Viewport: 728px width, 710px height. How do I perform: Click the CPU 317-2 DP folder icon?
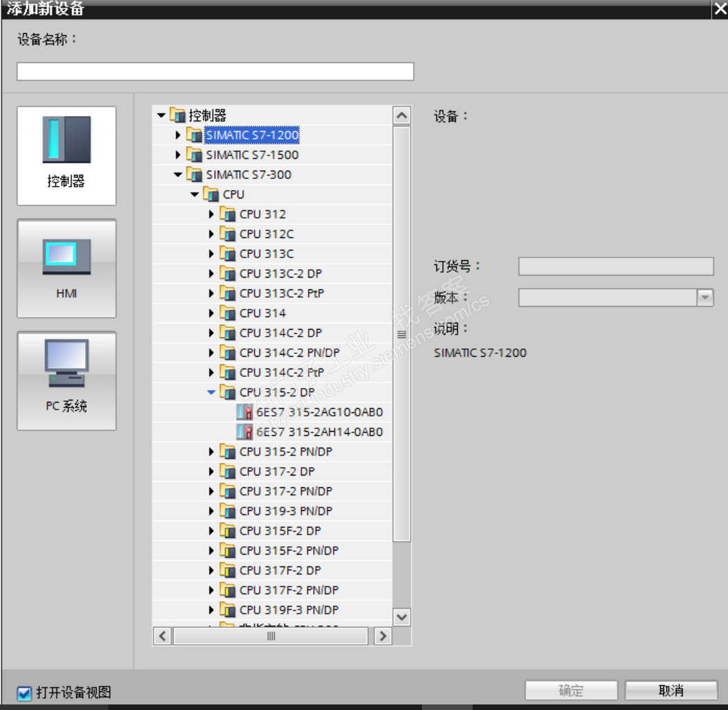click(228, 471)
